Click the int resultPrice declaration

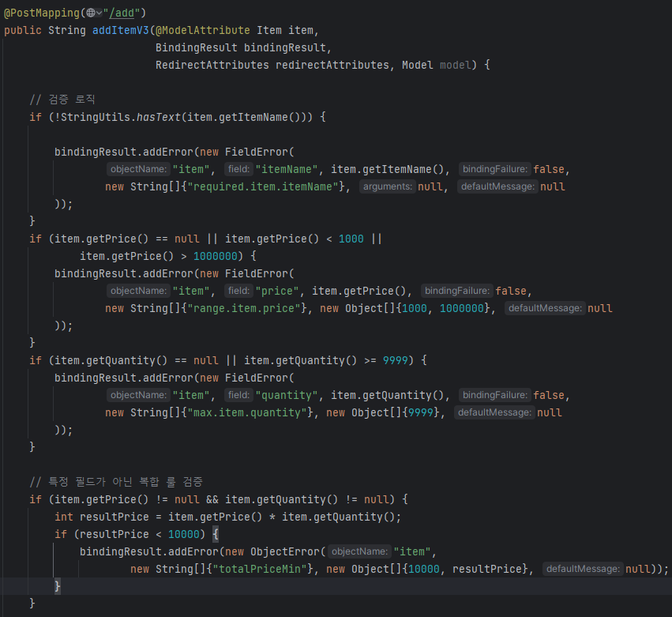(102, 517)
